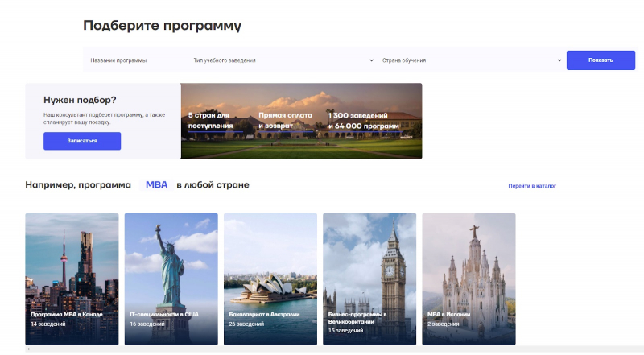Image resolution: width=644 pixels, height=355 pixels.
Task: Click the horizontal scrollbar's left arrow
Action: click(x=28, y=350)
